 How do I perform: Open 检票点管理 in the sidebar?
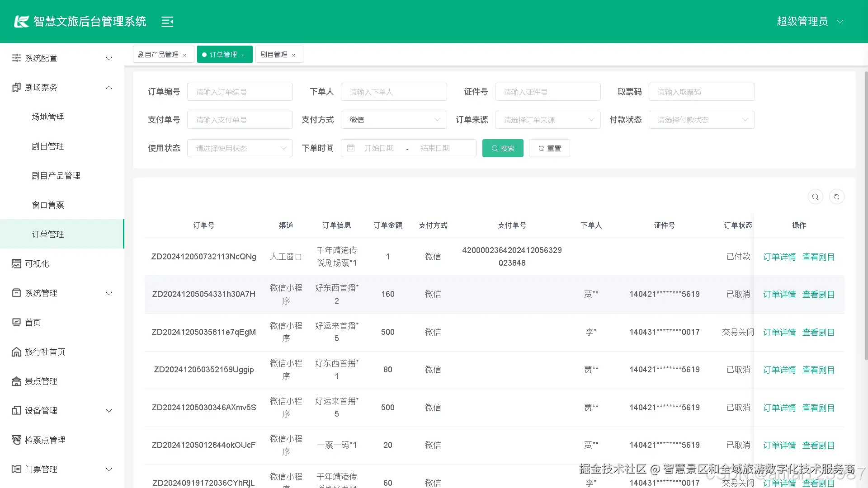pyautogui.click(x=45, y=440)
